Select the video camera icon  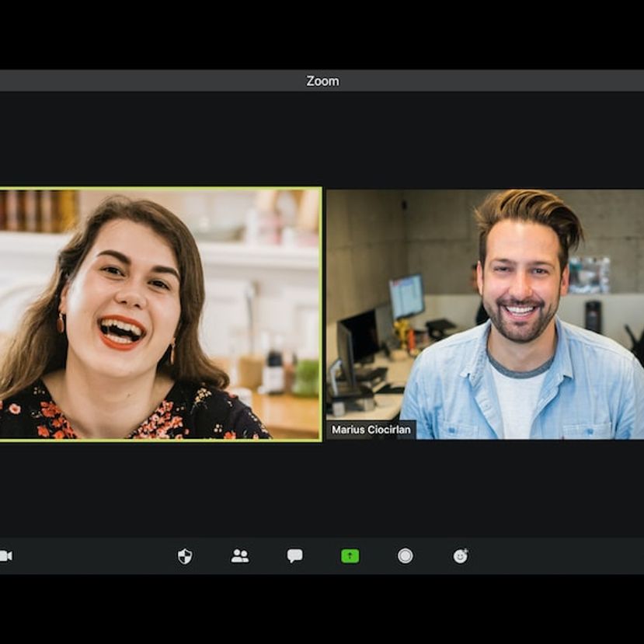(x=5, y=555)
